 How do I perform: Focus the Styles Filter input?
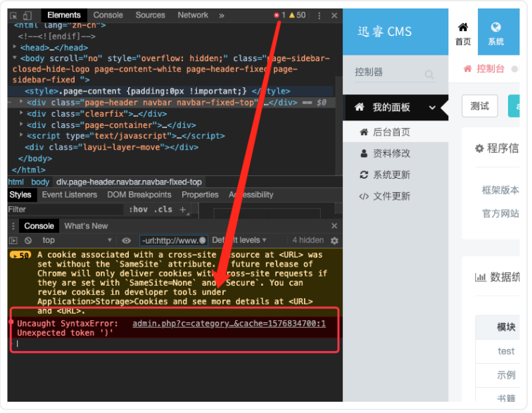pos(65,210)
